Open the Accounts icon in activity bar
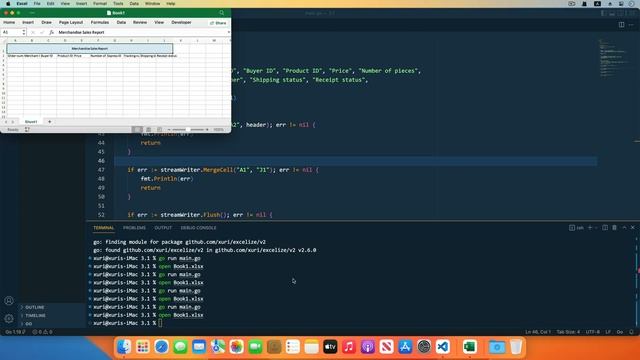Viewport: 640px width, 360px height. pyautogui.click(x=9, y=301)
